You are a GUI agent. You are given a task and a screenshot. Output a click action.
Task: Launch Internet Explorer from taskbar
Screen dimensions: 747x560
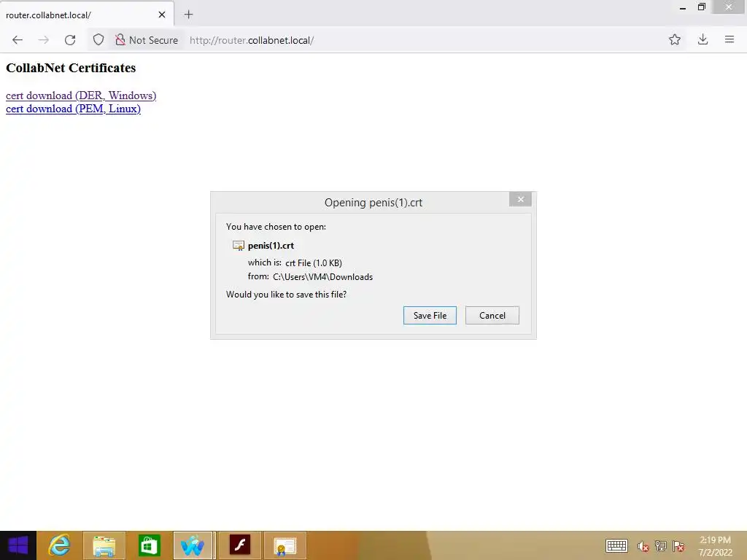pyautogui.click(x=60, y=545)
